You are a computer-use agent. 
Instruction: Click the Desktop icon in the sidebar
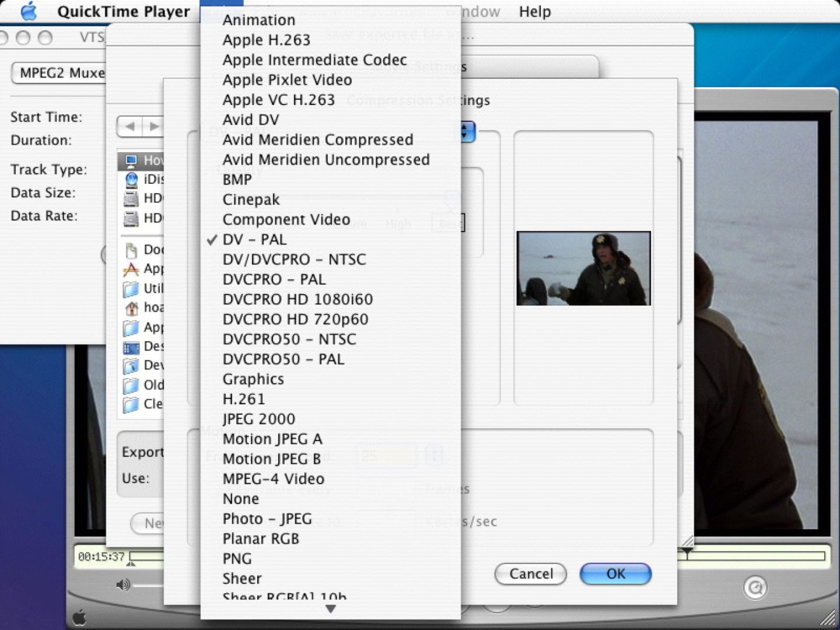[131, 347]
